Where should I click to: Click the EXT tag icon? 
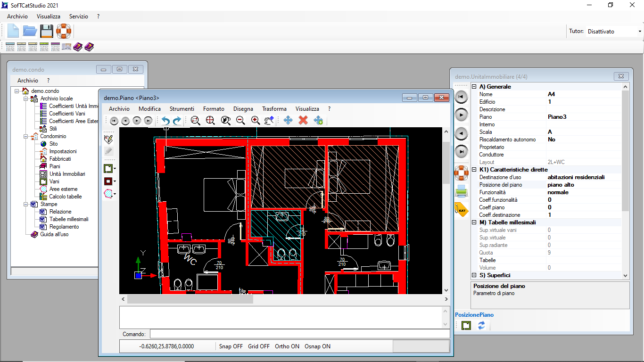click(461, 209)
